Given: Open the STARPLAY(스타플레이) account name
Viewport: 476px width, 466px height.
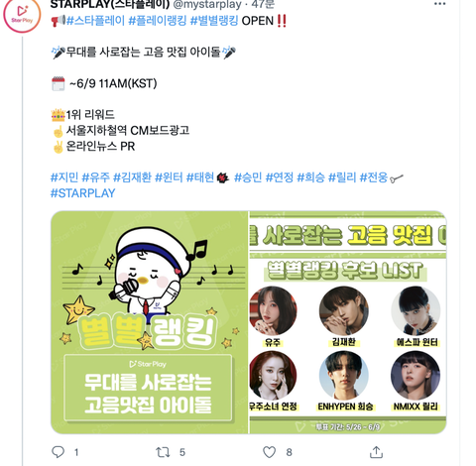Looking at the screenshot, I should click(110, 4).
